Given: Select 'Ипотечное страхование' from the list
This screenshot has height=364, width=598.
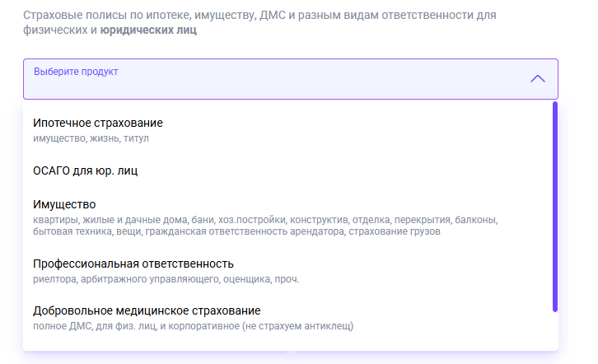Looking at the screenshot, I should (98, 123).
